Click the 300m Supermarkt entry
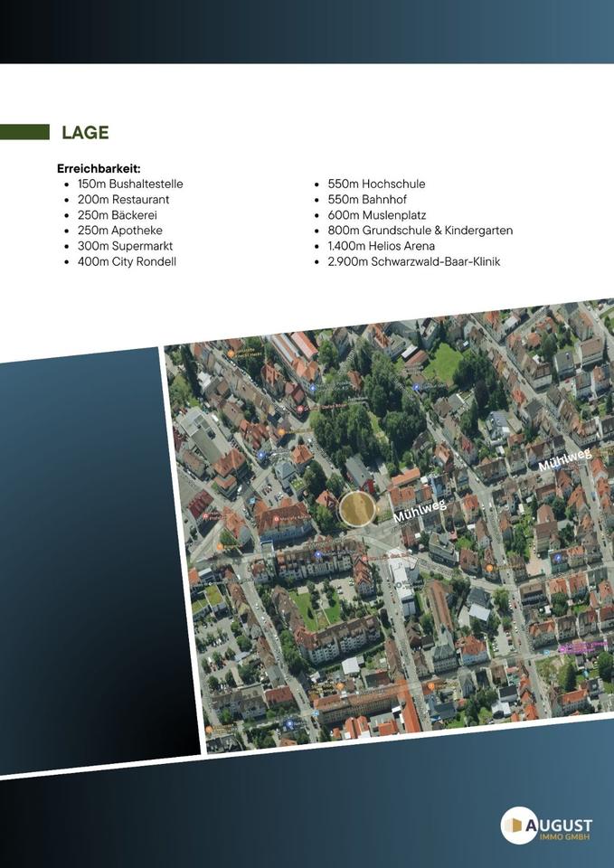The image size is (614, 868). 125,246
